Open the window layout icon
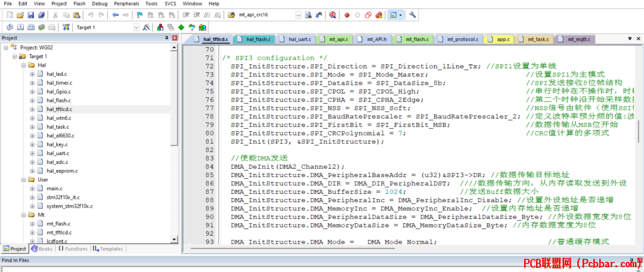The height and width of the screenshot is (272, 644). [x=394, y=15]
